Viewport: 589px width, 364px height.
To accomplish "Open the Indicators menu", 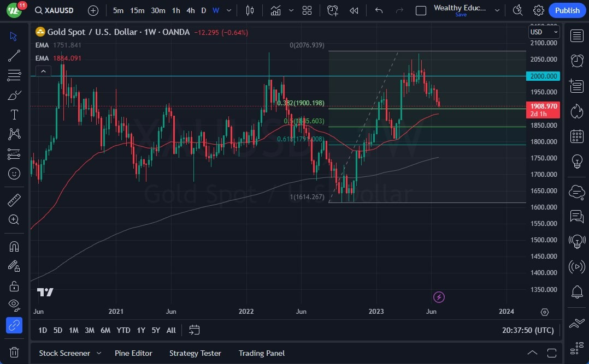I will point(276,10).
